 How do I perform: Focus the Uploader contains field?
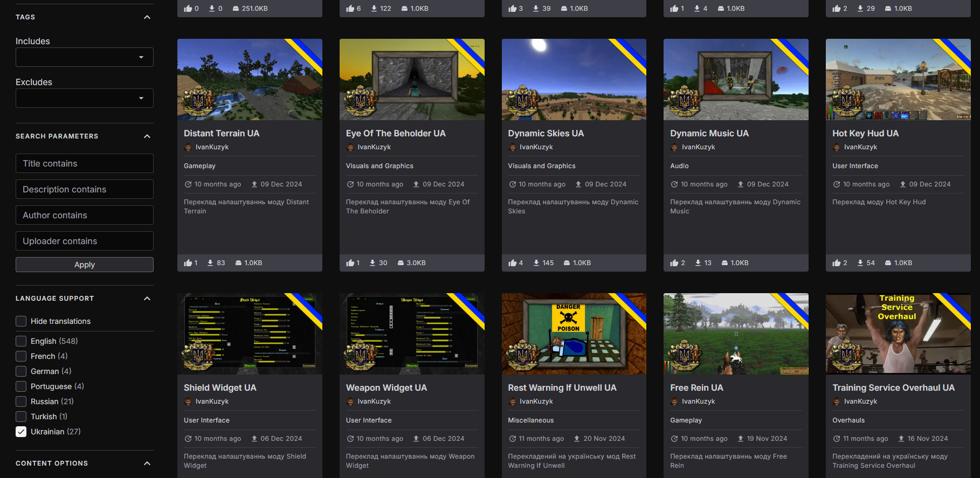click(x=85, y=241)
